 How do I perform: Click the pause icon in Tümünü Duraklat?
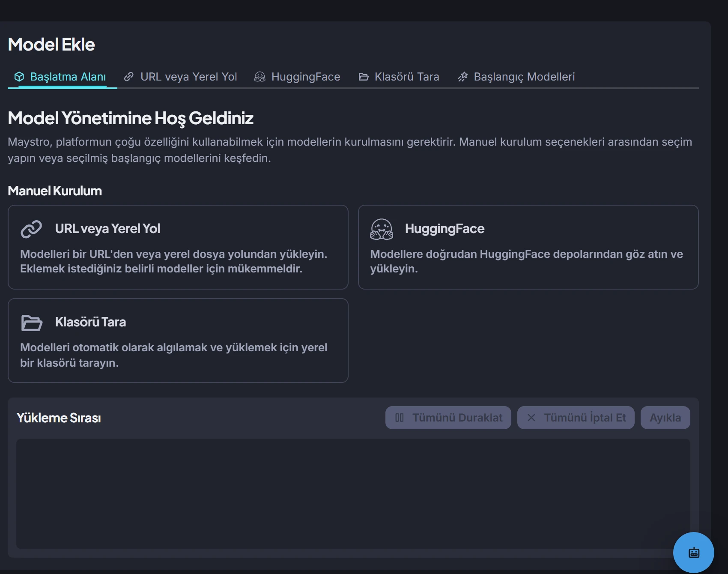(400, 418)
